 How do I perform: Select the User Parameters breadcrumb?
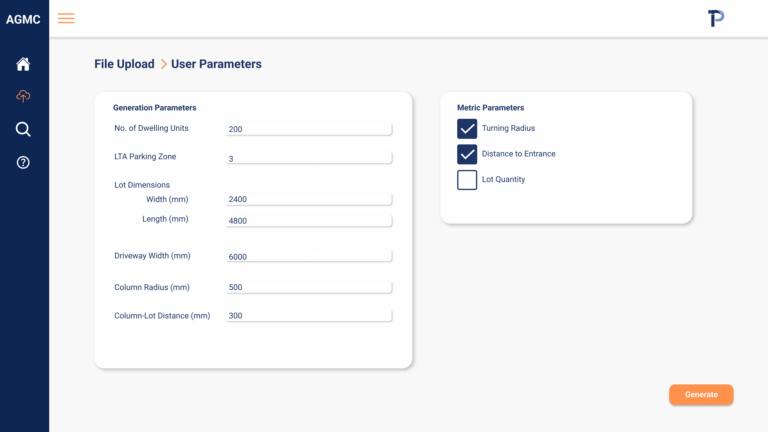[x=216, y=64]
